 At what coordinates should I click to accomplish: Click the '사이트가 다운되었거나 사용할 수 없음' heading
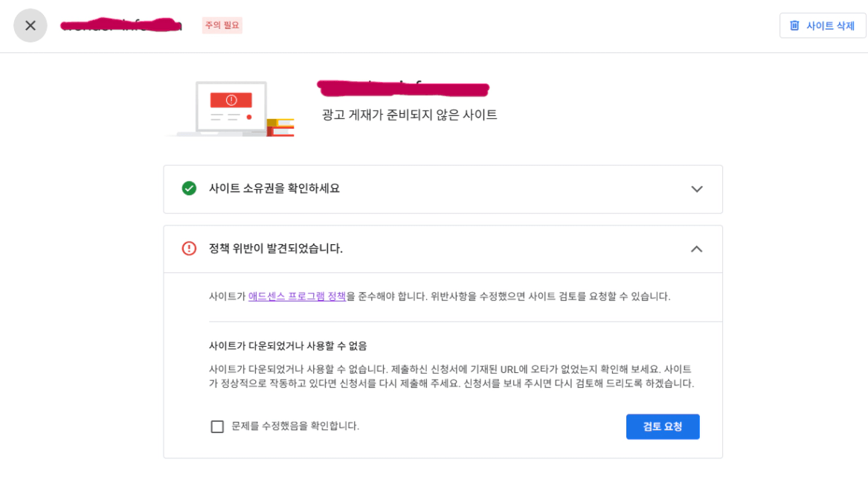[288, 346]
